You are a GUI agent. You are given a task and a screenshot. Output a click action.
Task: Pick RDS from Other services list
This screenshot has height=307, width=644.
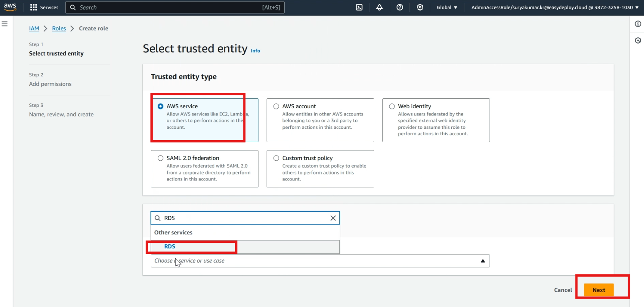pyautogui.click(x=245, y=247)
